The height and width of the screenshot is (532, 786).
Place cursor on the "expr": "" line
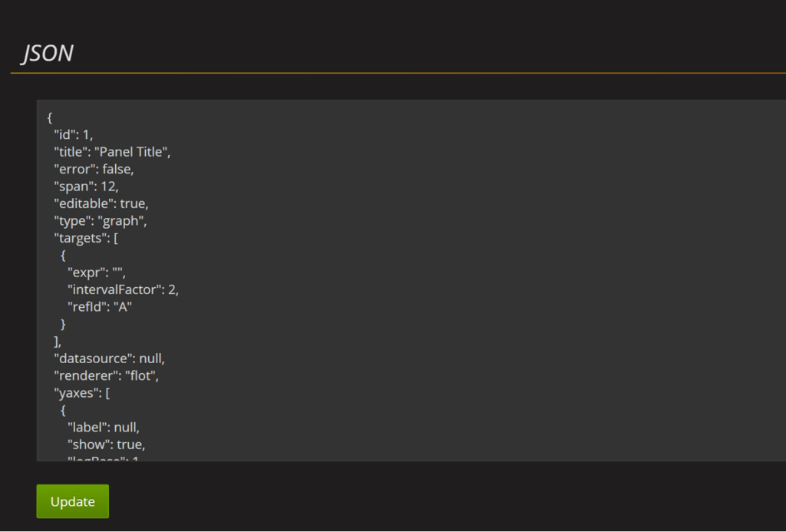click(96, 273)
